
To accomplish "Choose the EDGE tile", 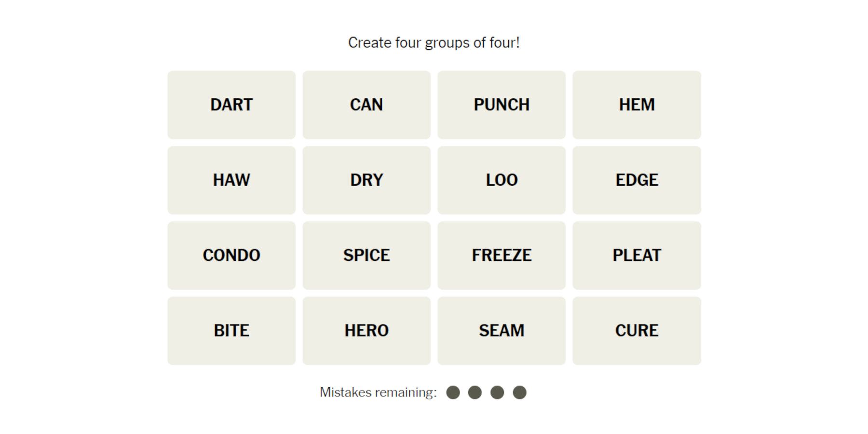I will [637, 180].
